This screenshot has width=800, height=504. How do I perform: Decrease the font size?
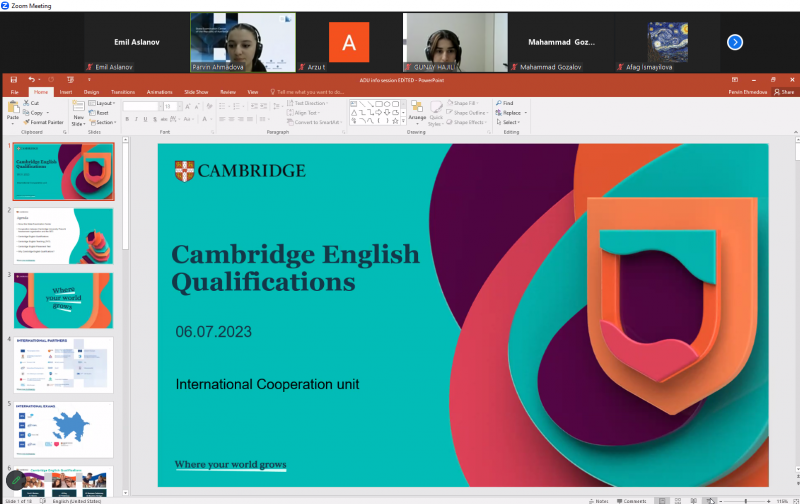pyautogui.click(x=197, y=106)
